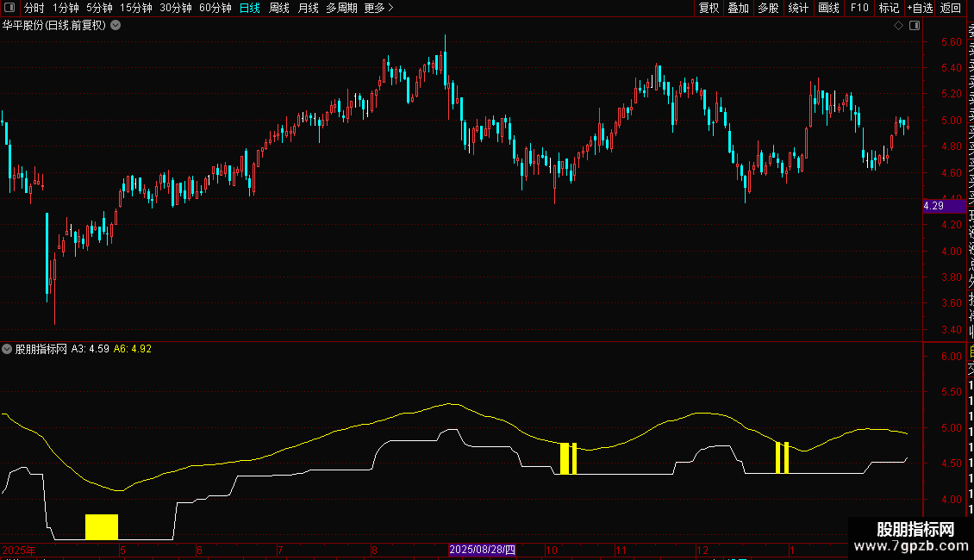Switch to 周线 weekly chart
The height and width of the screenshot is (560, 974).
click(279, 8)
